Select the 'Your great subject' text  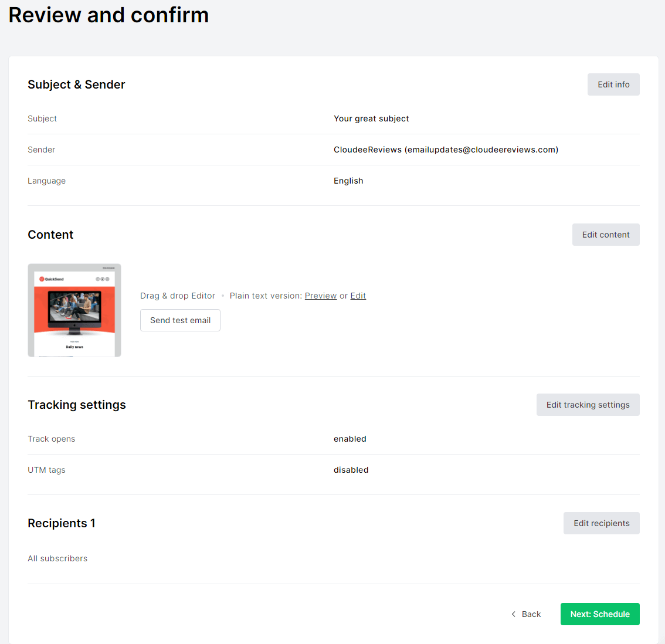pyautogui.click(x=371, y=118)
